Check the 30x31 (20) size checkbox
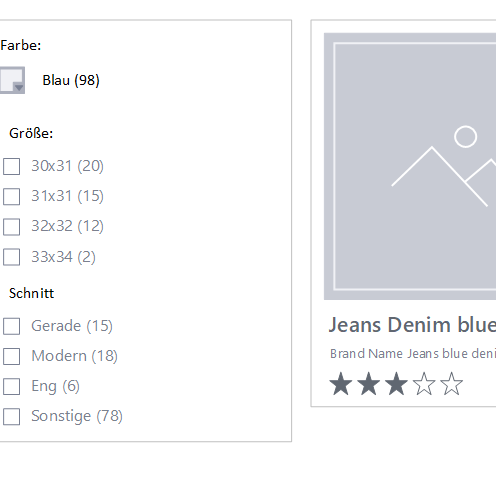 (12, 166)
